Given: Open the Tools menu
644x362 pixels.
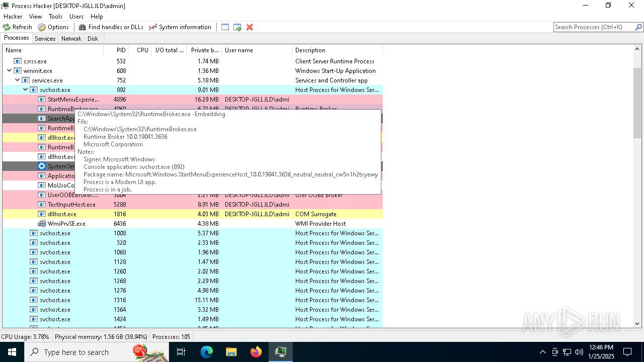Looking at the screenshot, I should (55, 17).
